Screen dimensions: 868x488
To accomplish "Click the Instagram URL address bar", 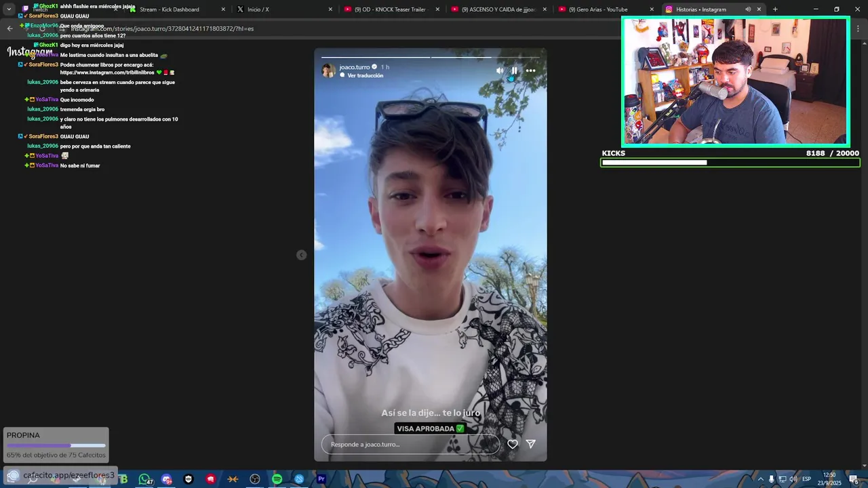I will [339, 28].
